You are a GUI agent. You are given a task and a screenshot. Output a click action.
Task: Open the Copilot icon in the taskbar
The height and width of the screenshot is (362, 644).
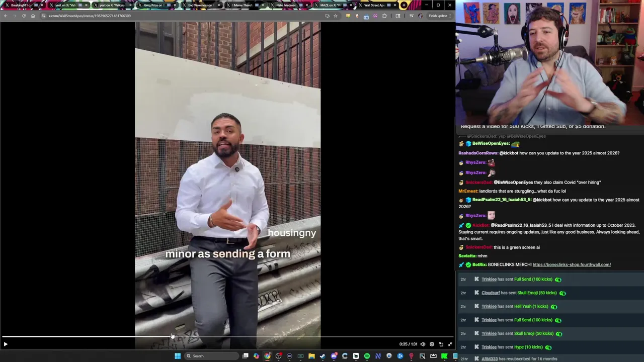pos(256,356)
